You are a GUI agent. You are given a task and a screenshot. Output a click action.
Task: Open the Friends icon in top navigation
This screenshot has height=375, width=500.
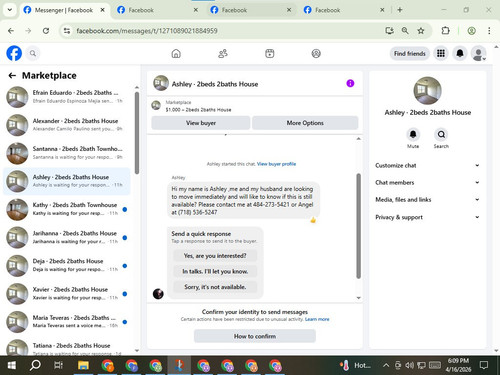coord(223,53)
